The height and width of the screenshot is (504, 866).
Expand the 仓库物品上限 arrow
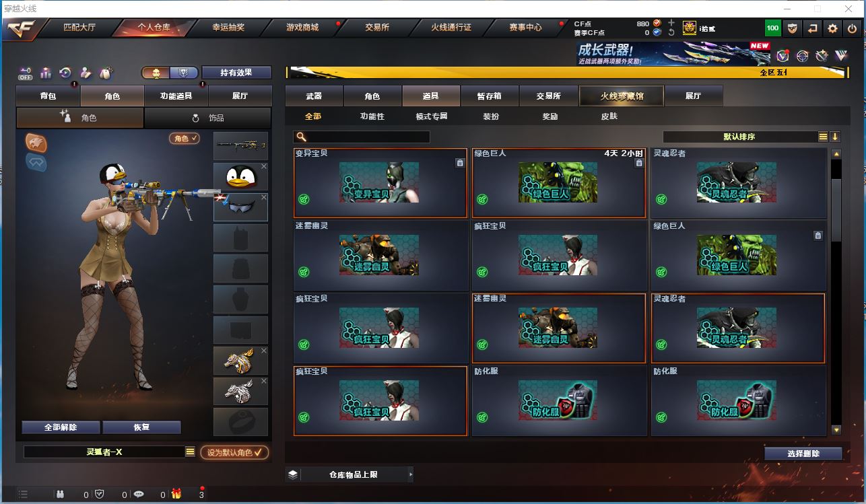tap(411, 474)
